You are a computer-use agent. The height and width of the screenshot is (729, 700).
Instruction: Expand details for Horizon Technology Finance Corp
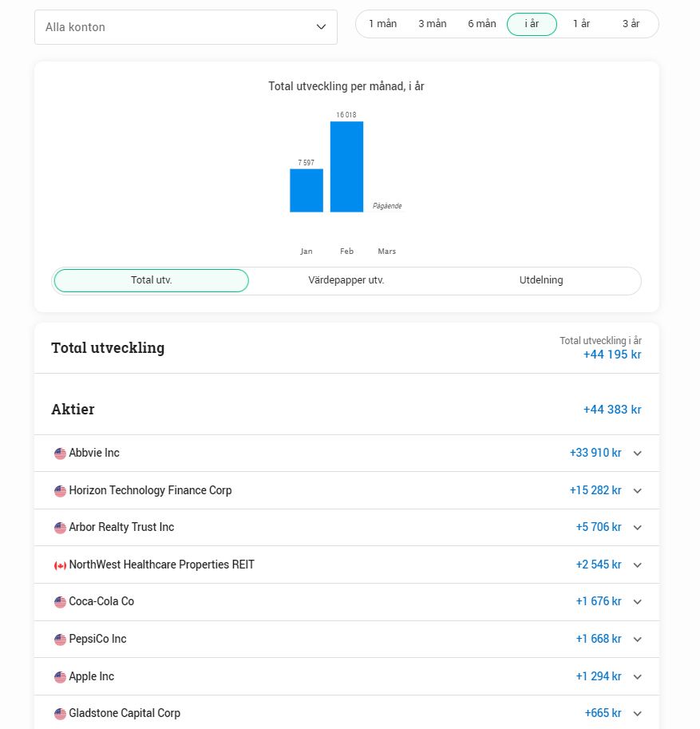point(637,491)
